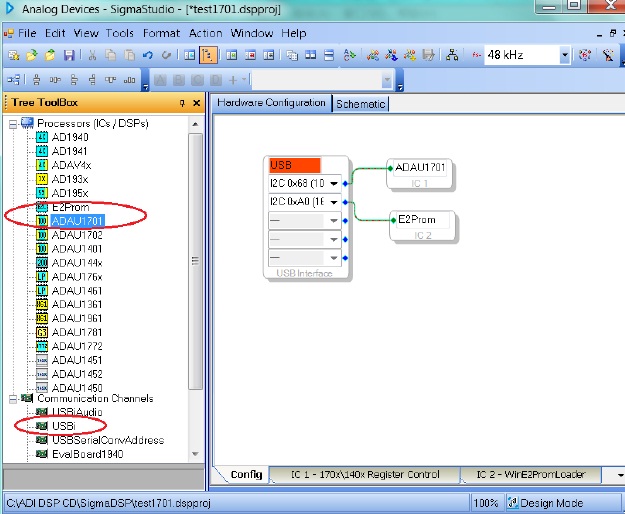This screenshot has width=625, height=514.
Task: Click the Tile windows horizontally icon
Action: pos(329,55)
